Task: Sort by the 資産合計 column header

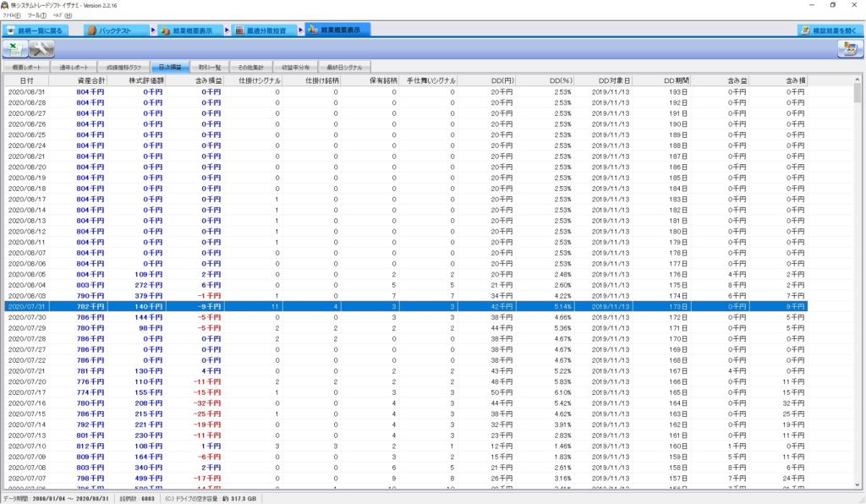Action: pos(90,79)
